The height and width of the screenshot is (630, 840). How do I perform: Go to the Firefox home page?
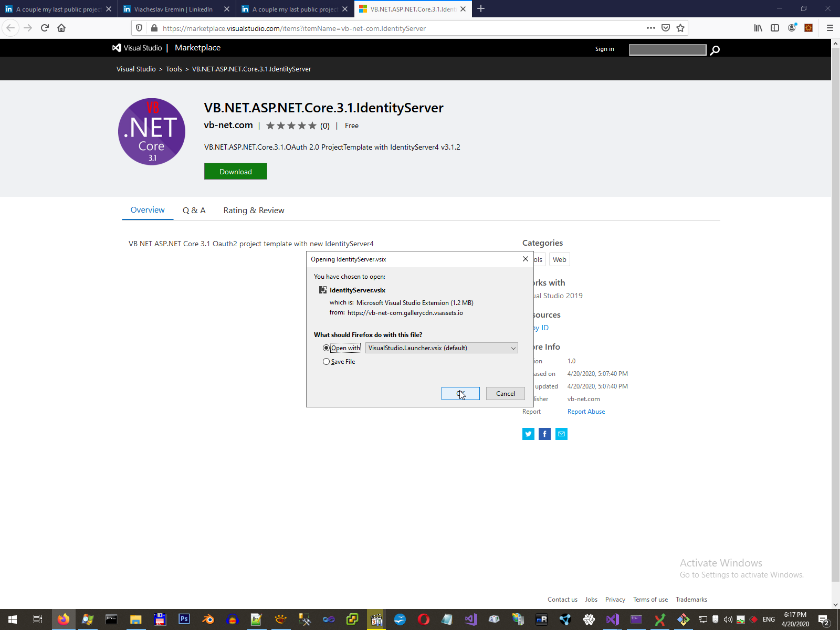click(61, 28)
